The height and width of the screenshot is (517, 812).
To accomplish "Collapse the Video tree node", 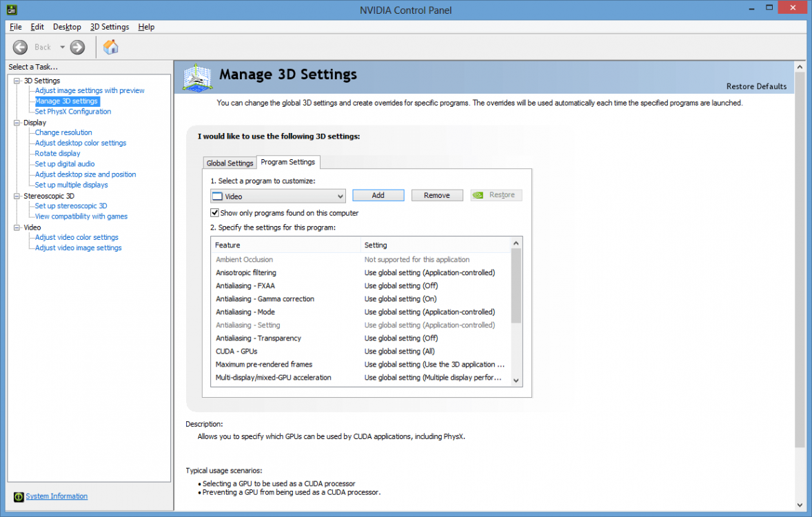I will point(17,227).
